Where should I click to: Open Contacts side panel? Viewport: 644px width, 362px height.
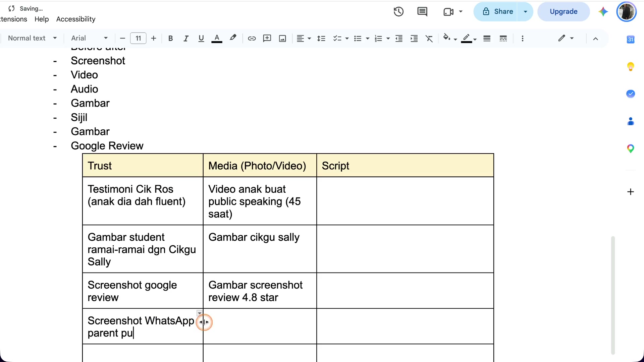[631, 121]
